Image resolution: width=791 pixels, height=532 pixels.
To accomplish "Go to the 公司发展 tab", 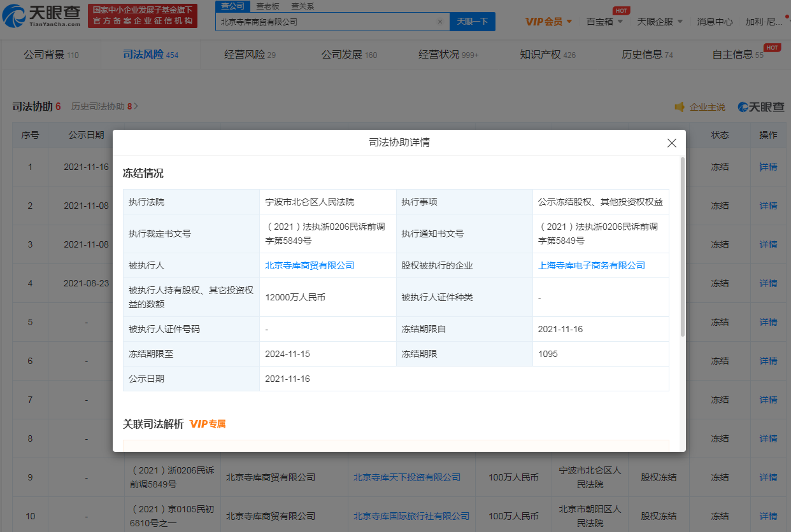I will 349,55.
